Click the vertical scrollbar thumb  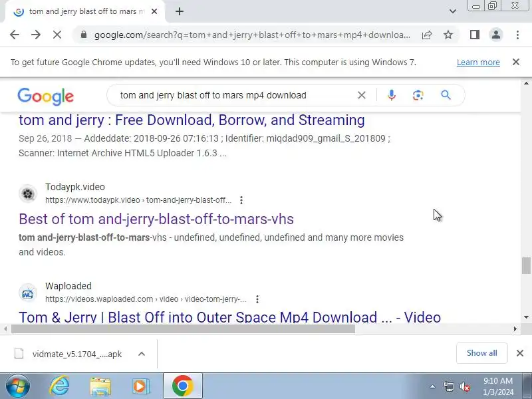point(526,265)
